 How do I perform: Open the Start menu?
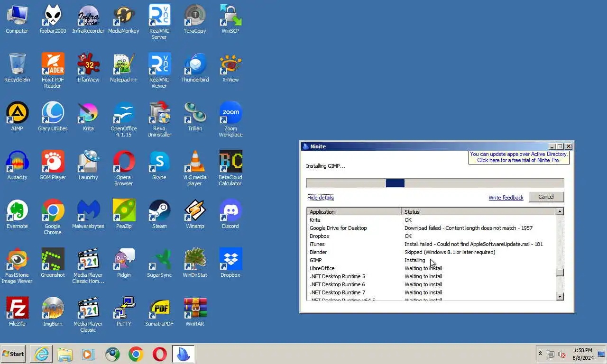click(13, 354)
